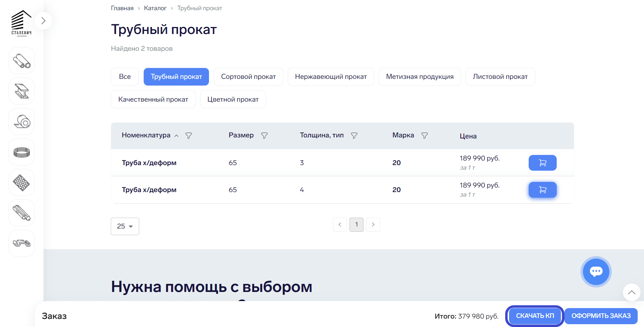
Task: Open the 25 items-per-page dropdown
Action: click(125, 226)
